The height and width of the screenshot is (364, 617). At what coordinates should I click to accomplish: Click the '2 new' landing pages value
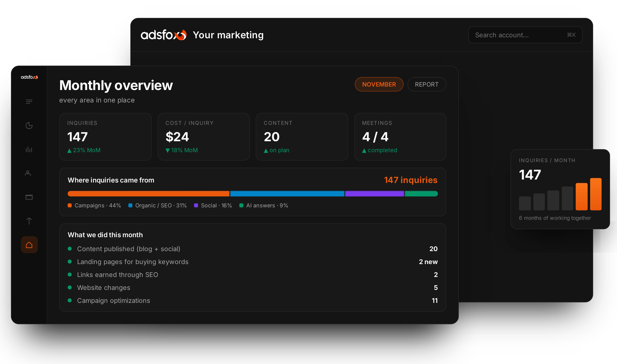(428, 262)
